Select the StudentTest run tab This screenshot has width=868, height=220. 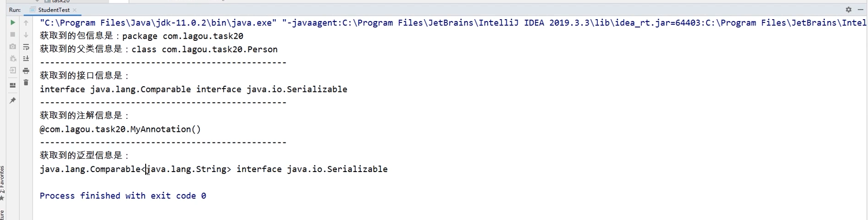pyautogui.click(x=54, y=10)
